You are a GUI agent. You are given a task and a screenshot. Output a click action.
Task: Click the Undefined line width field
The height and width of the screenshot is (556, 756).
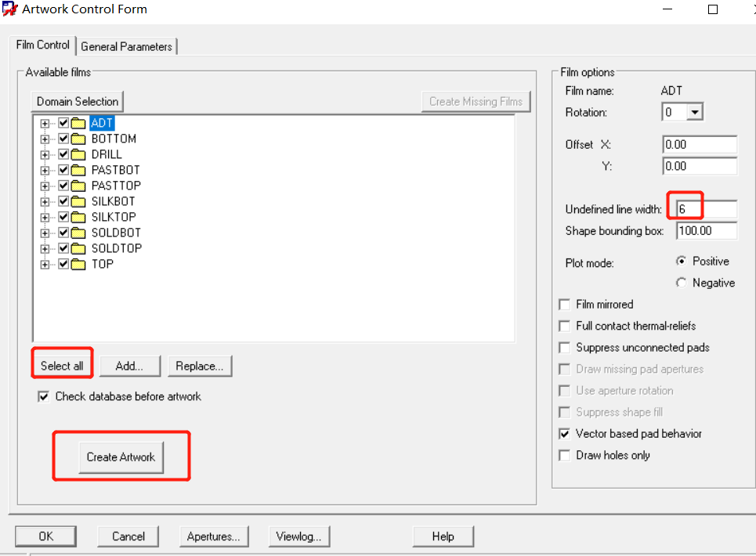(707, 209)
